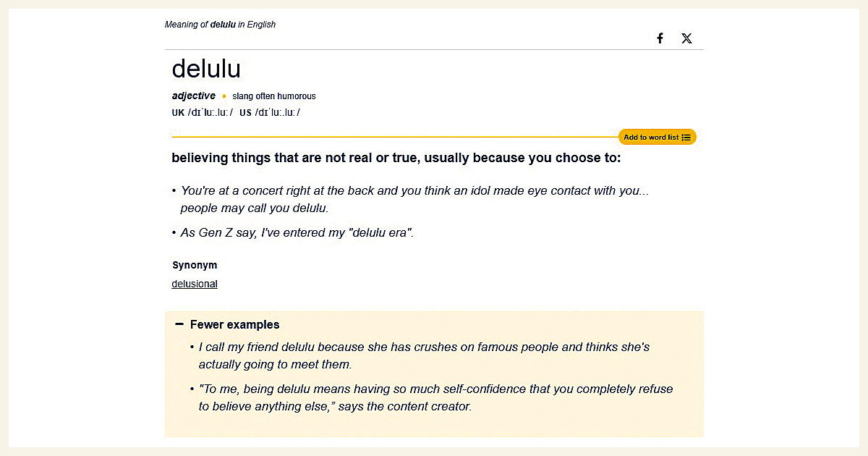Click the Fewer examples heading
Screen dimensions: 868x456
coord(234,325)
